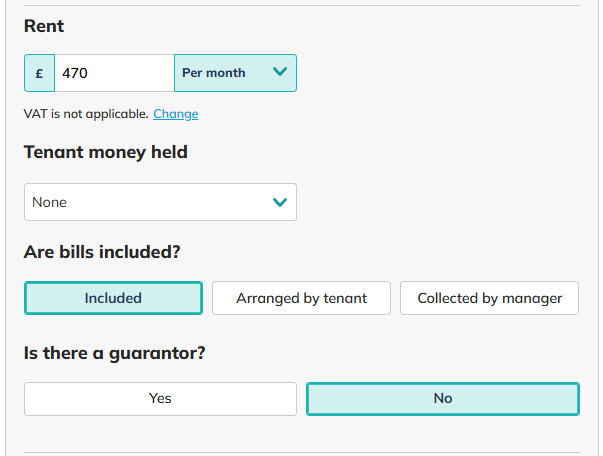Click the divider line below guarantor options

(301, 453)
